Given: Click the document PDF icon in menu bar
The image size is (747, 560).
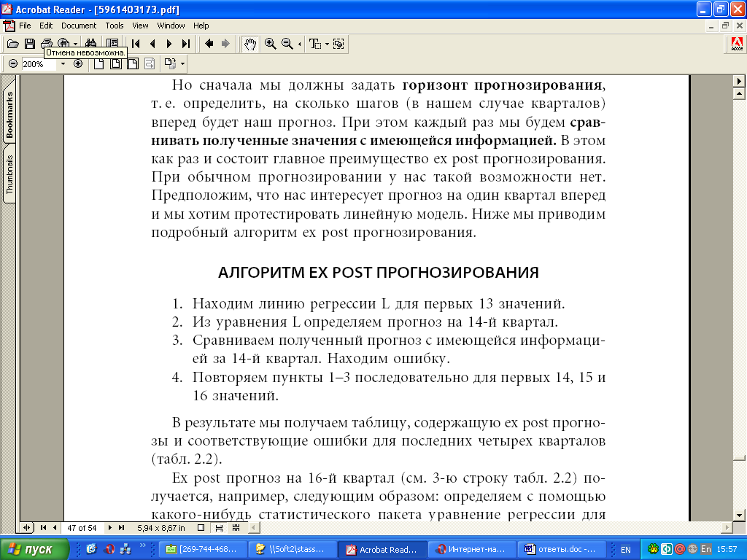Looking at the screenshot, I should click(x=9, y=26).
